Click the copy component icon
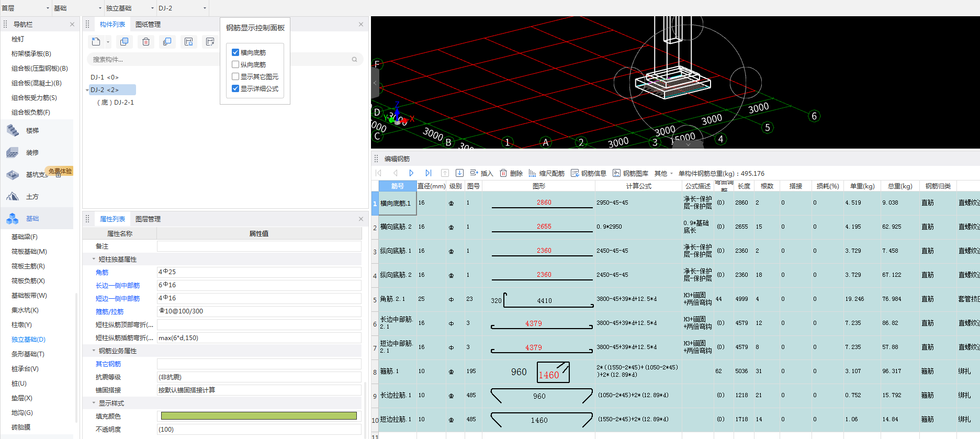This screenshot has width=980, height=439. [124, 42]
